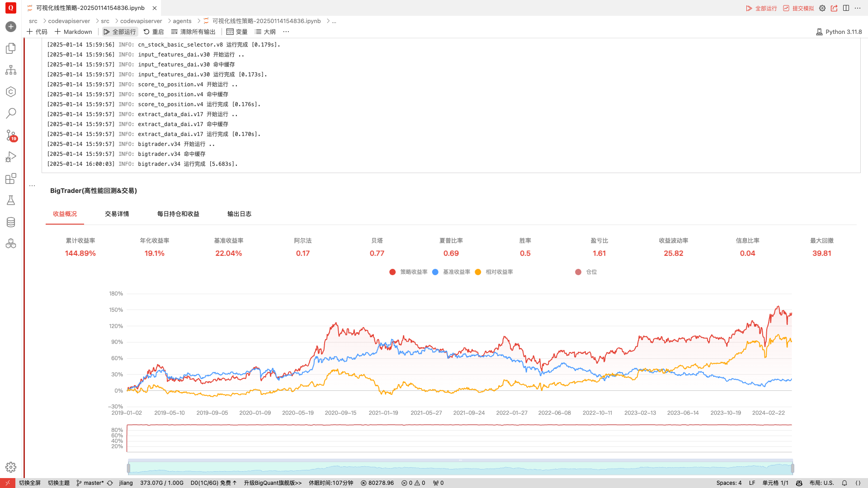Screen dimensions: 868x488
Task: Click the Manage gear icon at bottom left
Action: [11, 467]
